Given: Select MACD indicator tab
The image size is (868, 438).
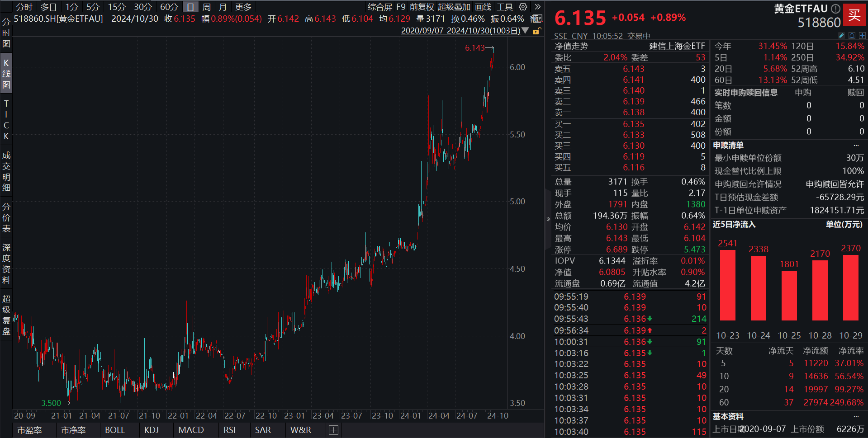Looking at the screenshot, I should (191, 430).
